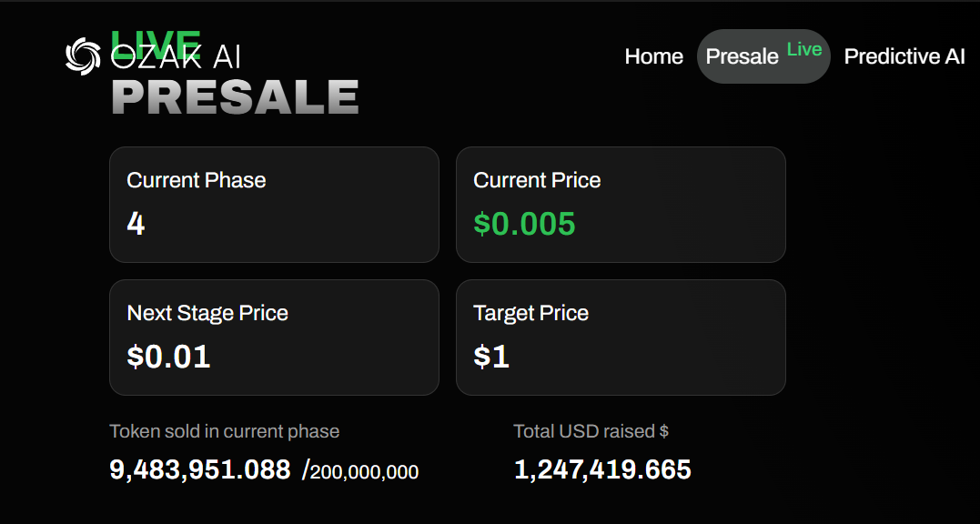Click the Ozak AI swirl logo icon

[83, 56]
